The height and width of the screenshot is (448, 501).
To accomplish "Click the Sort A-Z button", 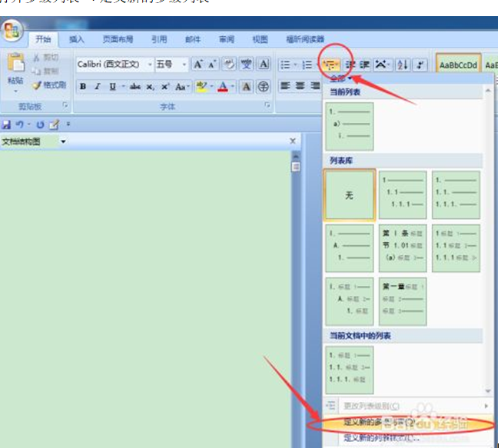I will 403,65.
